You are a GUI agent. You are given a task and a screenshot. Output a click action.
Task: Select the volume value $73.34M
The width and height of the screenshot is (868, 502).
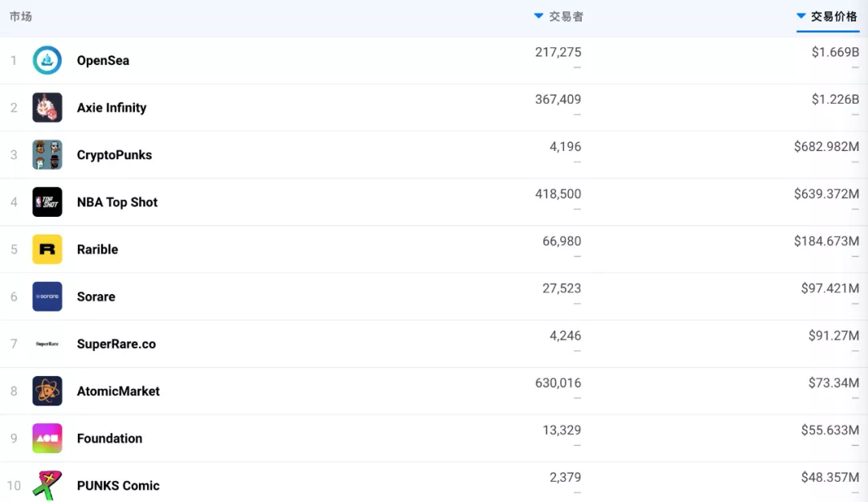coord(833,382)
